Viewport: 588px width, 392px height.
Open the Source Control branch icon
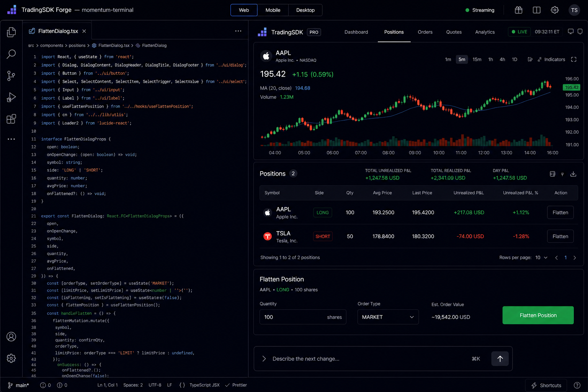pos(11,76)
